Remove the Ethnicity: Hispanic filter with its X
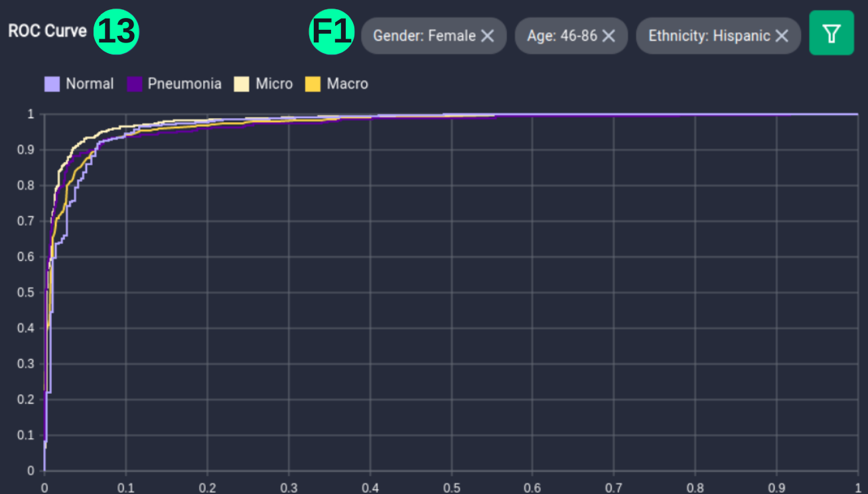This screenshot has width=868, height=494. pyautogui.click(x=782, y=36)
